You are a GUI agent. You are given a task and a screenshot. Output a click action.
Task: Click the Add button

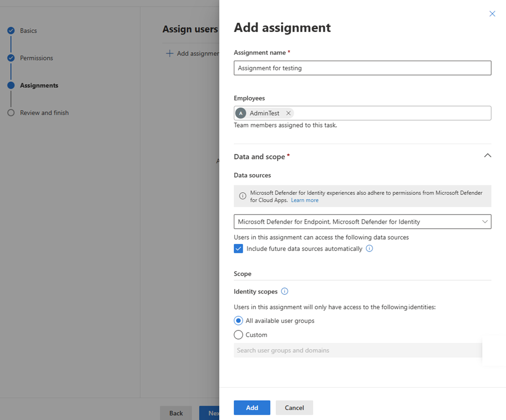tap(252, 408)
